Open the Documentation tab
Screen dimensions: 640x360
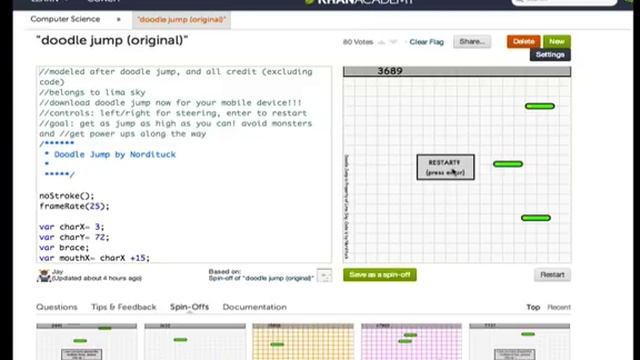[x=255, y=307]
